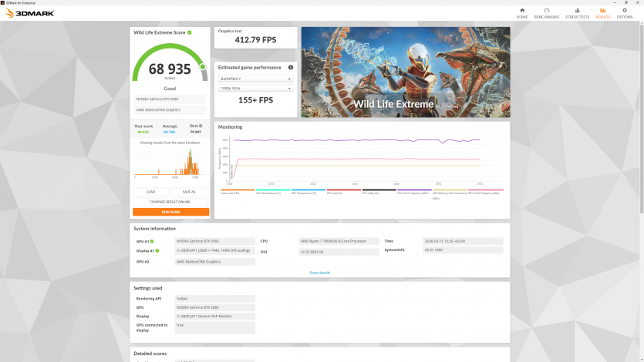Open the Benchmarks gauge icon
The width and height of the screenshot is (644, 362).
tap(546, 12)
